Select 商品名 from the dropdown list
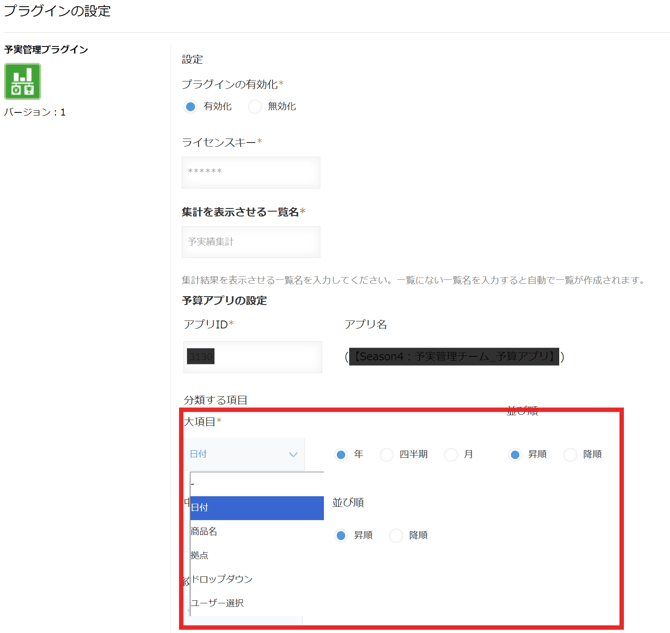The width and height of the screenshot is (670, 633). (x=256, y=531)
